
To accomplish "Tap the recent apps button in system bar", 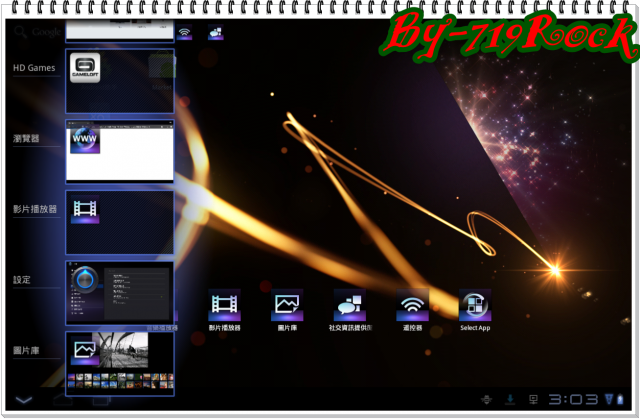I will [x=102, y=400].
